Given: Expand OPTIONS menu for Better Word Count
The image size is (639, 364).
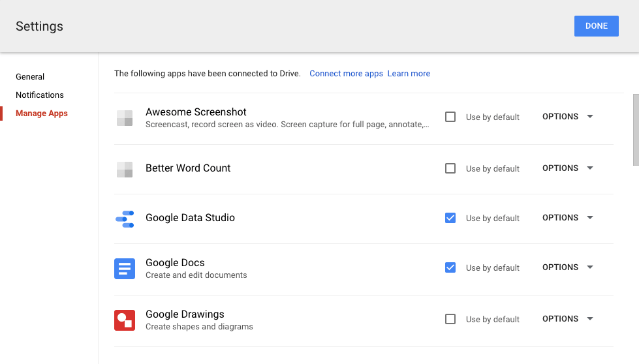Looking at the screenshot, I should click(x=568, y=168).
